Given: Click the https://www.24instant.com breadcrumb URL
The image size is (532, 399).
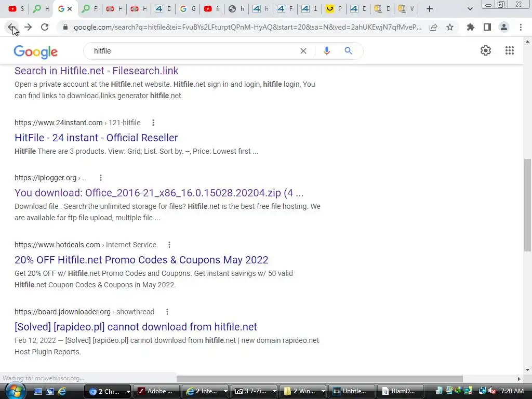Looking at the screenshot, I should (x=58, y=123).
